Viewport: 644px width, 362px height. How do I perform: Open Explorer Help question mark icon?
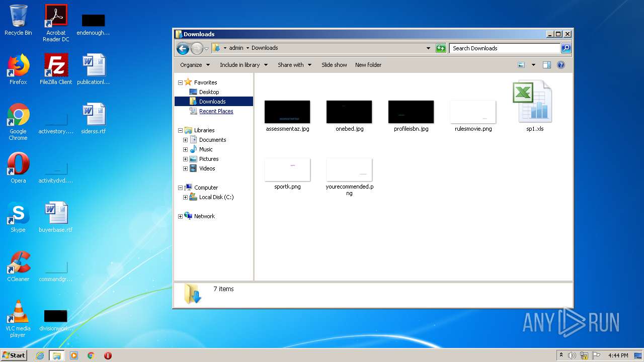[x=561, y=65]
